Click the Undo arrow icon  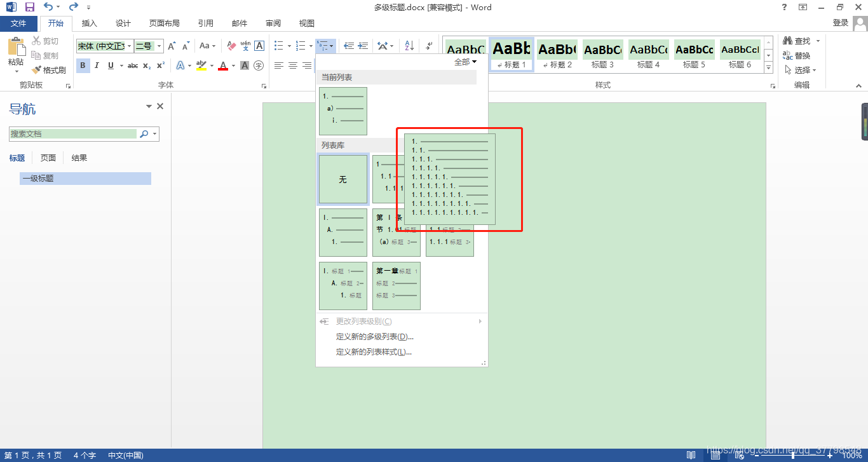(48, 7)
